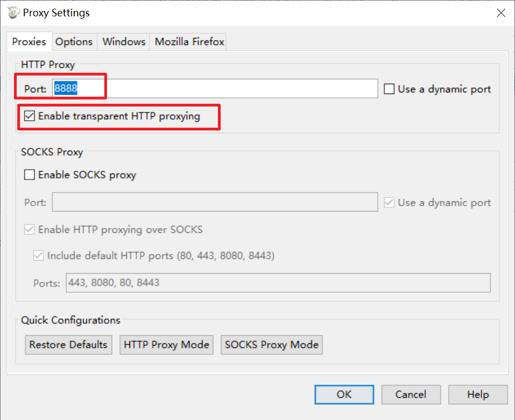Switch to the Options tab
This screenshot has width=515, height=420.
pos(74,42)
